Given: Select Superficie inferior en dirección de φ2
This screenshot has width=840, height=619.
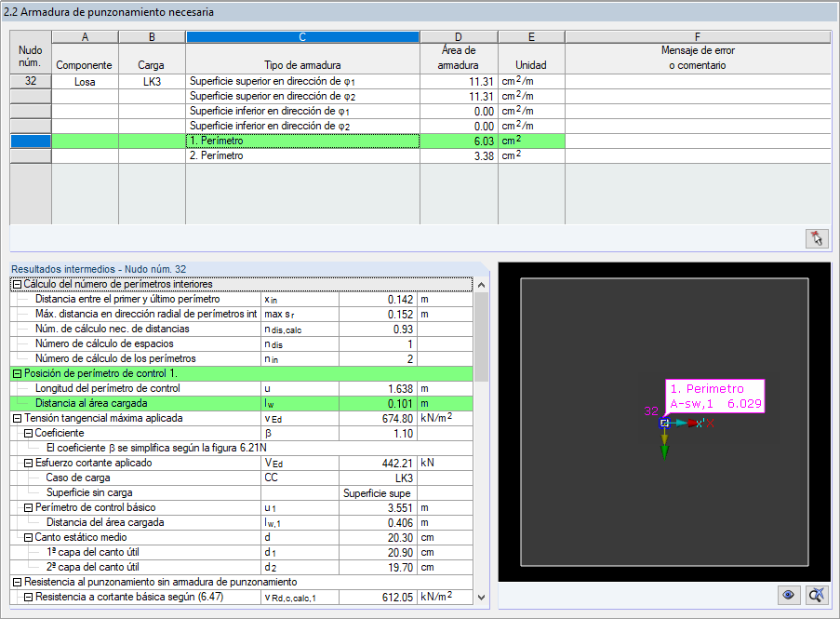Looking at the screenshot, I should pyautogui.click(x=302, y=126).
